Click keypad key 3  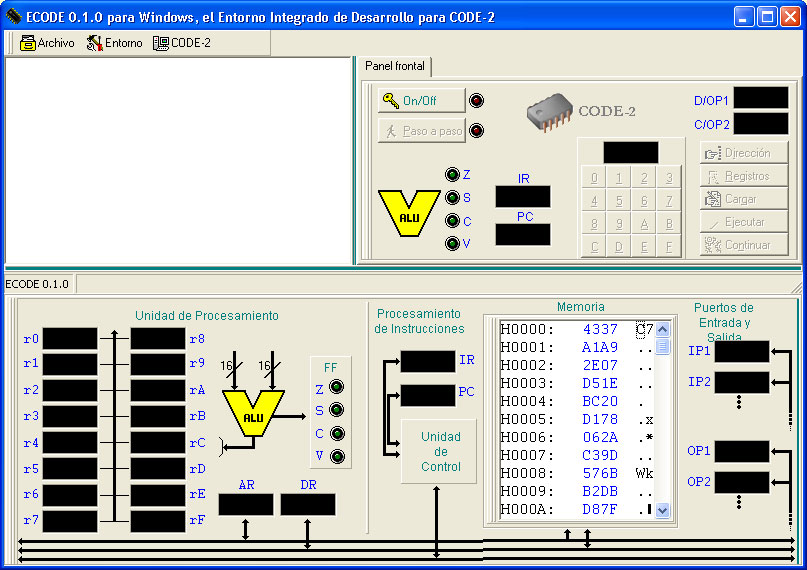669,177
